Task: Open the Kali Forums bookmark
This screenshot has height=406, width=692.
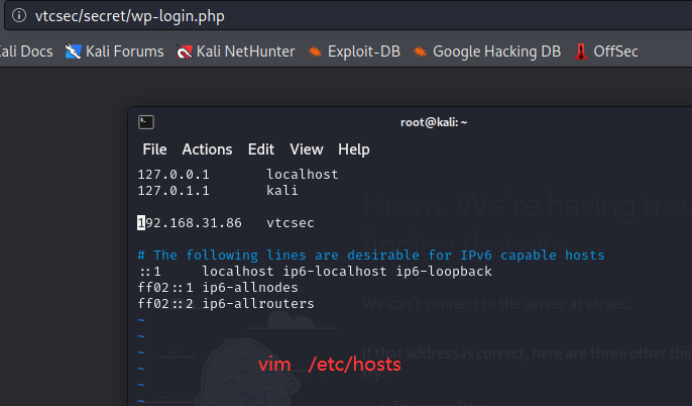Action: [x=114, y=52]
